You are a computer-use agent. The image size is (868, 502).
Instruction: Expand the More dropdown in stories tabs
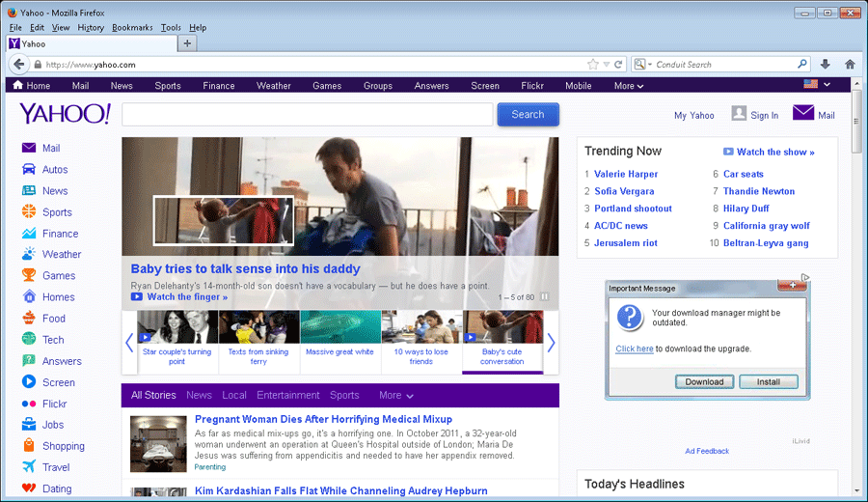(x=396, y=396)
